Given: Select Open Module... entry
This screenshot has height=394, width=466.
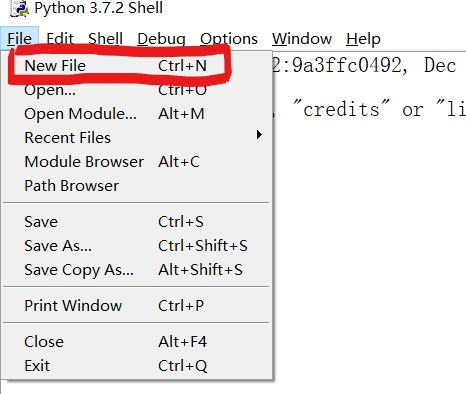Looking at the screenshot, I should pyautogui.click(x=138, y=114).
